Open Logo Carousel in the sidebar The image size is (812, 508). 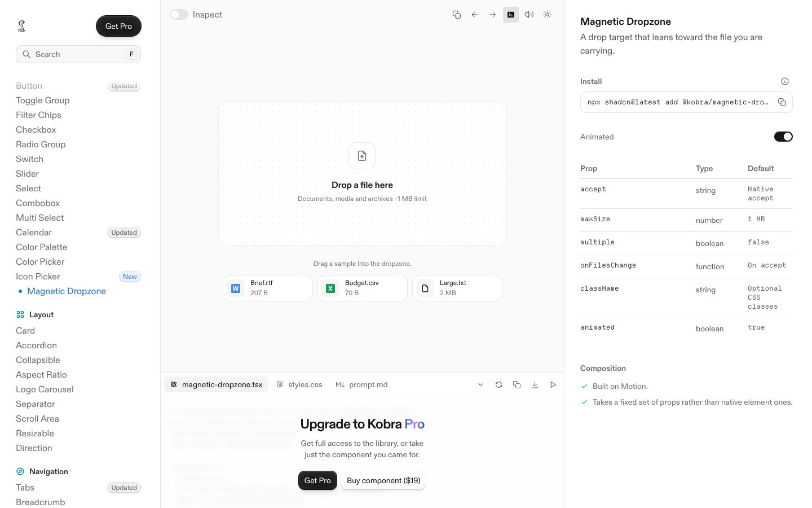[x=45, y=389]
